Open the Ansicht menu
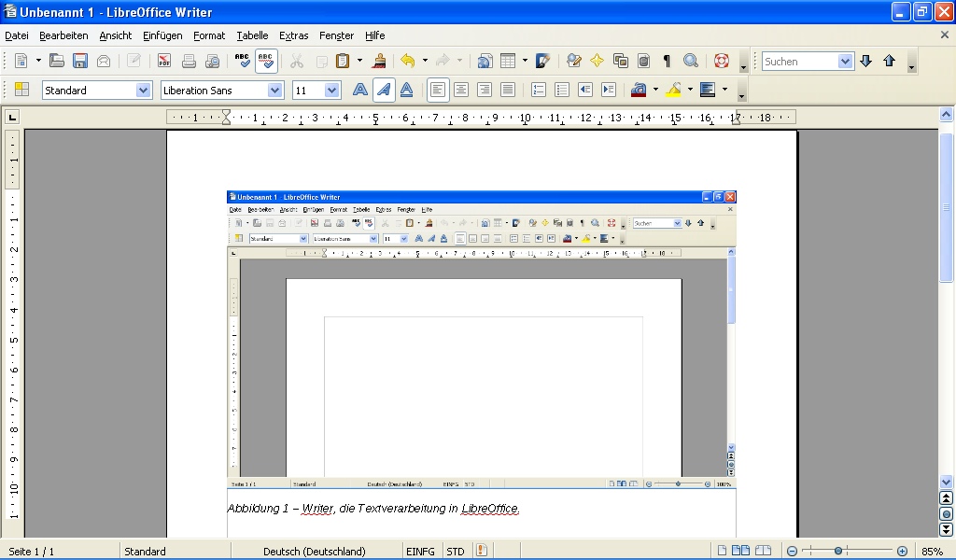Screen dimensions: 956x560 (x=115, y=35)
